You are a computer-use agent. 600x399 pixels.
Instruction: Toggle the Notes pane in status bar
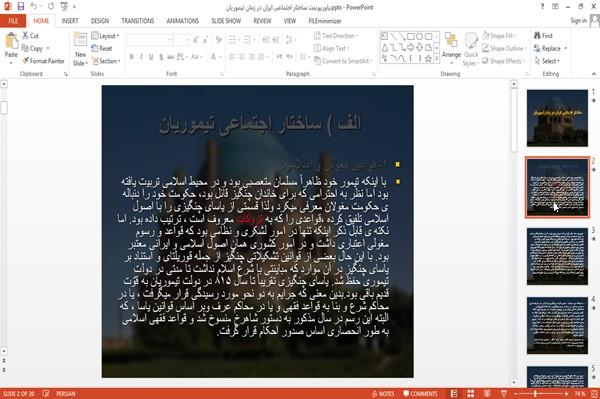(383, 394)
